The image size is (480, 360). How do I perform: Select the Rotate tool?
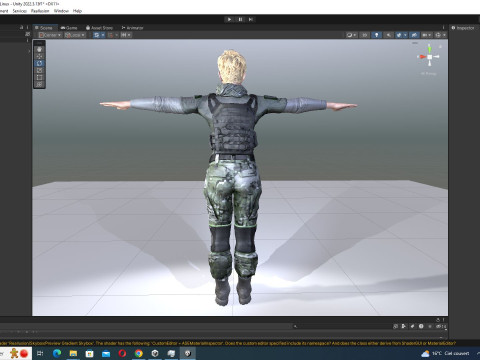coord(39,63)
